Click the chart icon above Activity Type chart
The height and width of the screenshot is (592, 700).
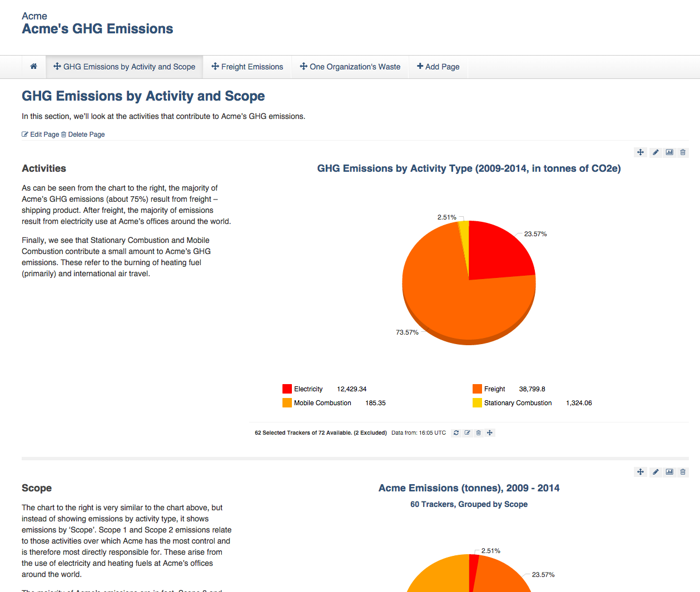(x=669, y=152)
